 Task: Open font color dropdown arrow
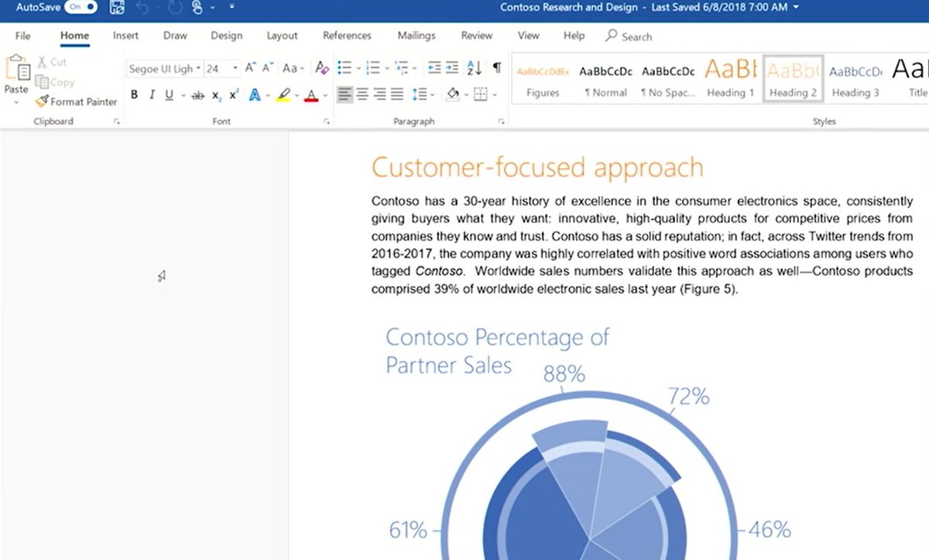(325, 96)
